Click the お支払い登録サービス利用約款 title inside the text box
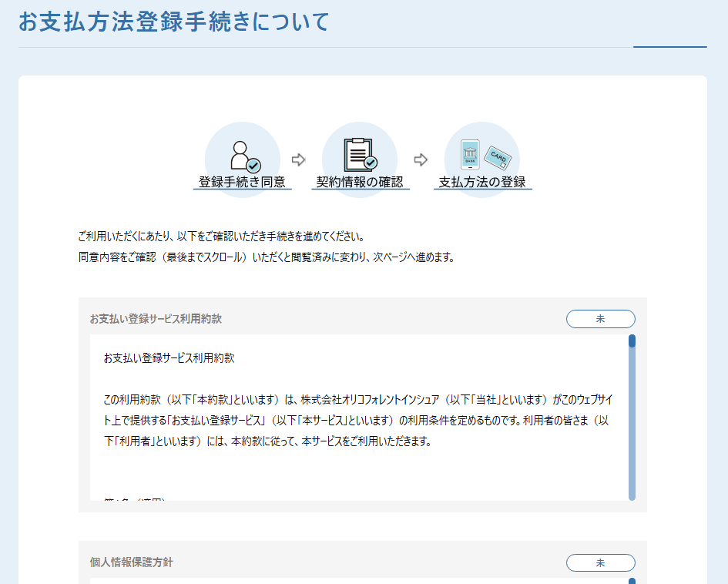Viewport: 728px width, 584px height. click(169, 358)
